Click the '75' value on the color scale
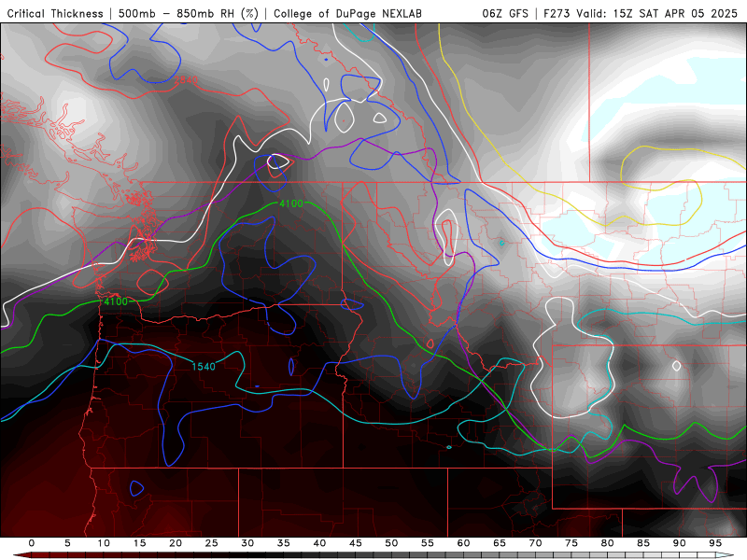Image resolution: width=747 pixels, height=560 pixels. pos(571,543)
